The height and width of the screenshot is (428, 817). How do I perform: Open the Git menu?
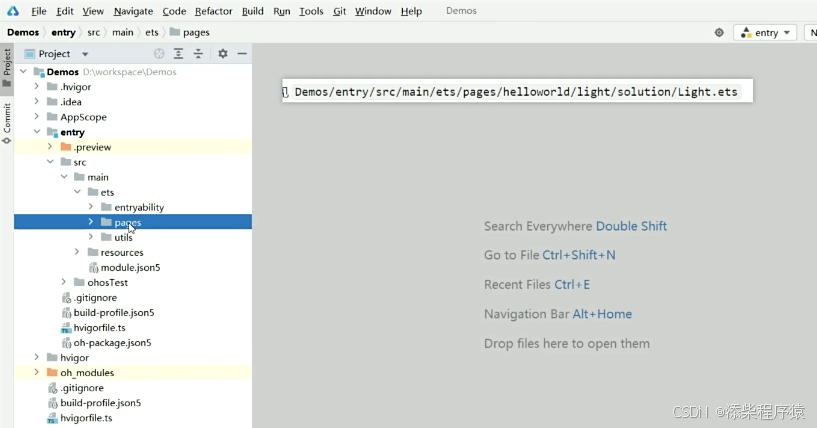[x=340, y=11]
